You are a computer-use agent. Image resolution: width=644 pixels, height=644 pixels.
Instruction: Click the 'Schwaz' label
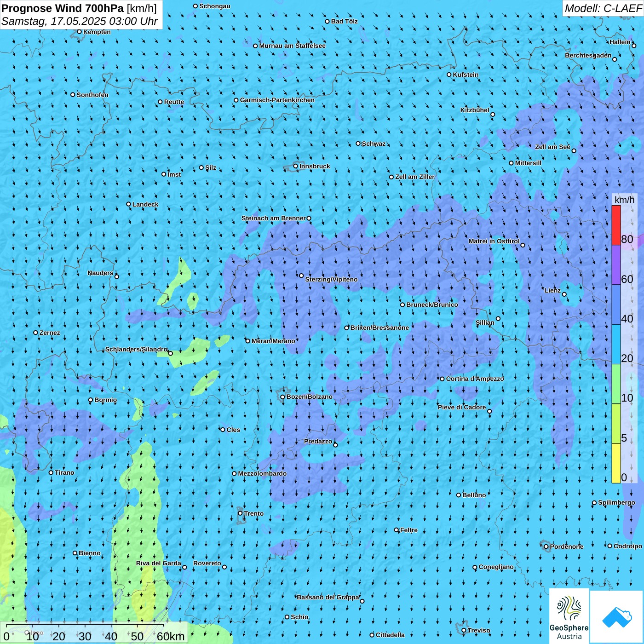point(374,144)
